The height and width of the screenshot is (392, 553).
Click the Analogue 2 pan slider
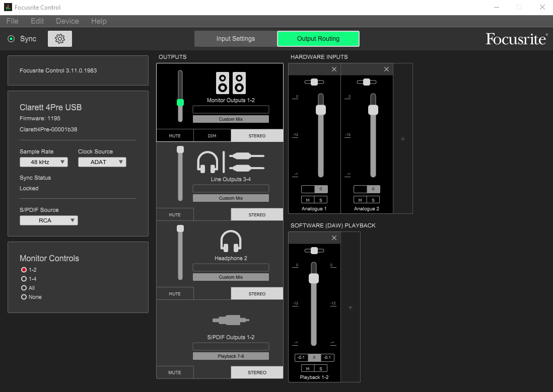tap(367, 82)
